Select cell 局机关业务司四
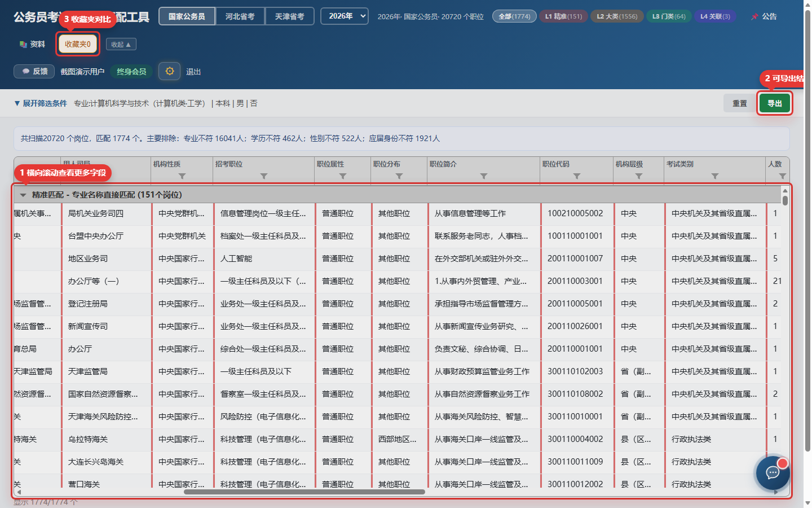Image resolution: width=812 pixels, height=508 pixels. (x=106, y=213)
